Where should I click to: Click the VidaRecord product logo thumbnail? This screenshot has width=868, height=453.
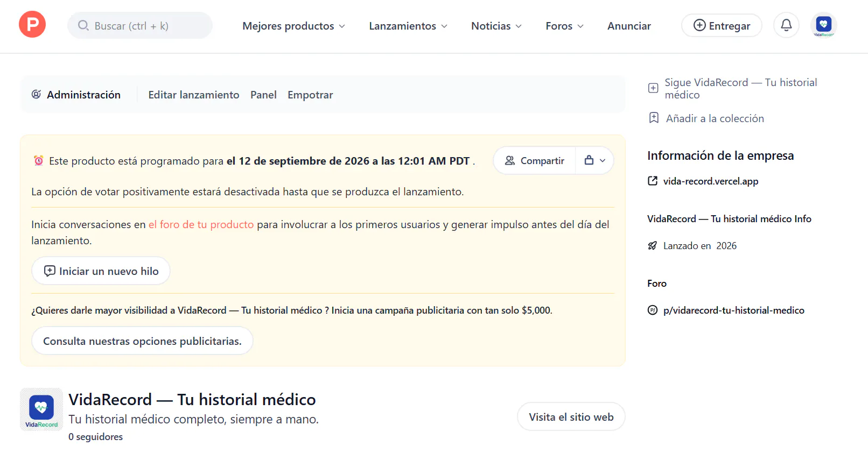coord(41,409)
